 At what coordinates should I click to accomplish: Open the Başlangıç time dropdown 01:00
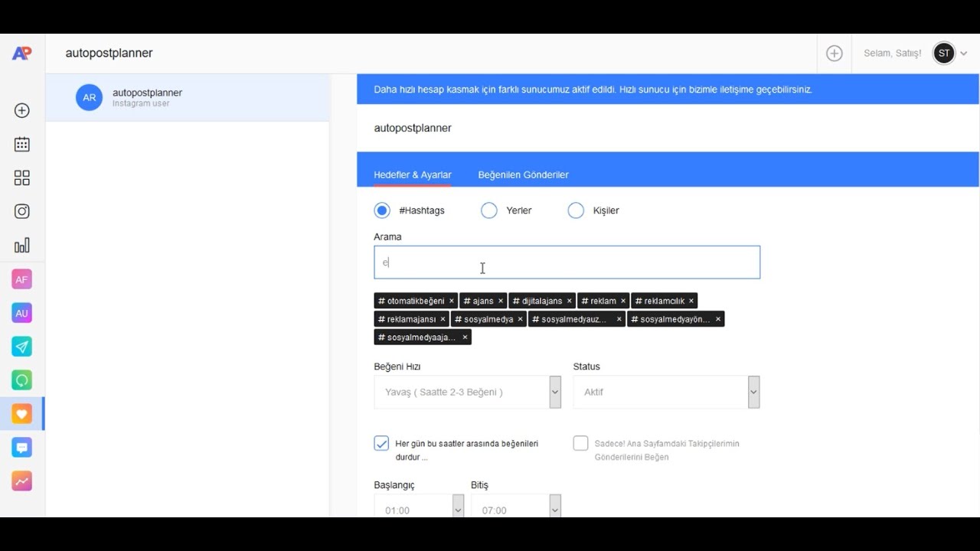[x=419, y=506]
